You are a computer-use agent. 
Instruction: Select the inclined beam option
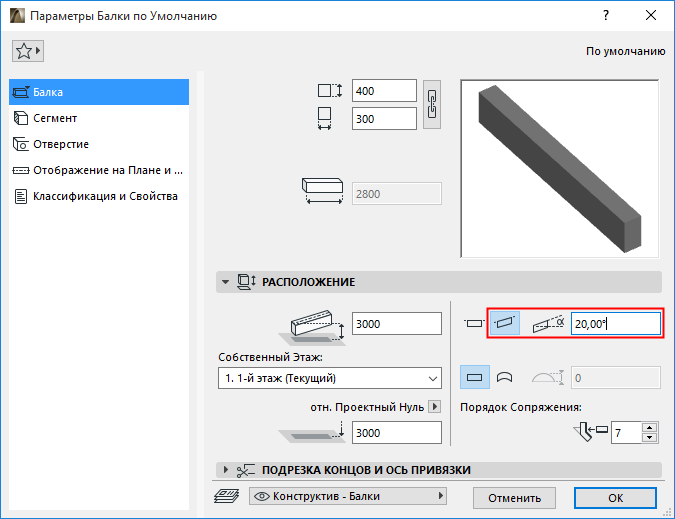tap(505, 323)
